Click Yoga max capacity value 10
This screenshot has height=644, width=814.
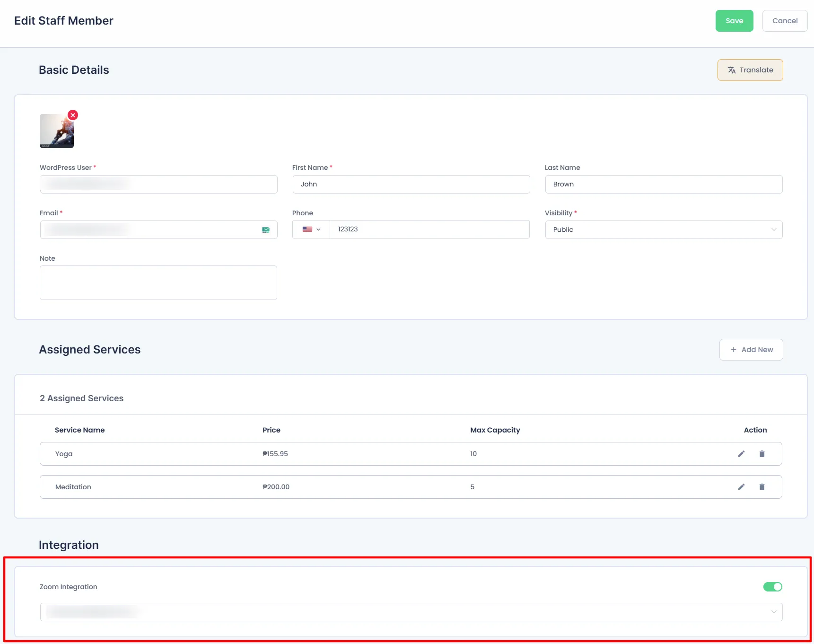coord(473,454)
